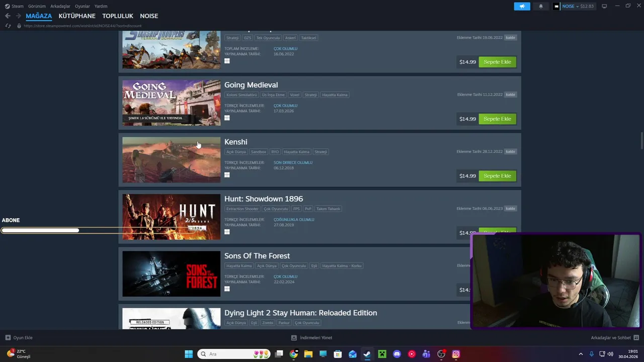Select the Zombi tag on Dying Light 2
The height and width of the screenshot is (362, 644).
click(268, 323)
